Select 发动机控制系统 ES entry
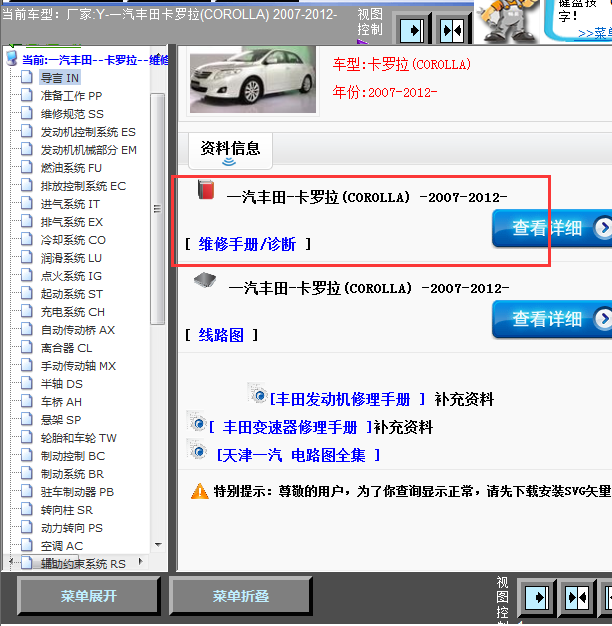Image resolution: width=612 pixels, height=626 pixels. coord(88,132)
